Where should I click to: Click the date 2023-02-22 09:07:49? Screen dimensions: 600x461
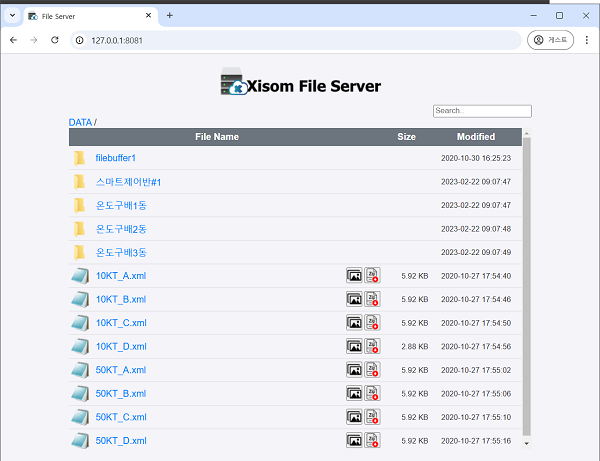[x=476, y=252]
